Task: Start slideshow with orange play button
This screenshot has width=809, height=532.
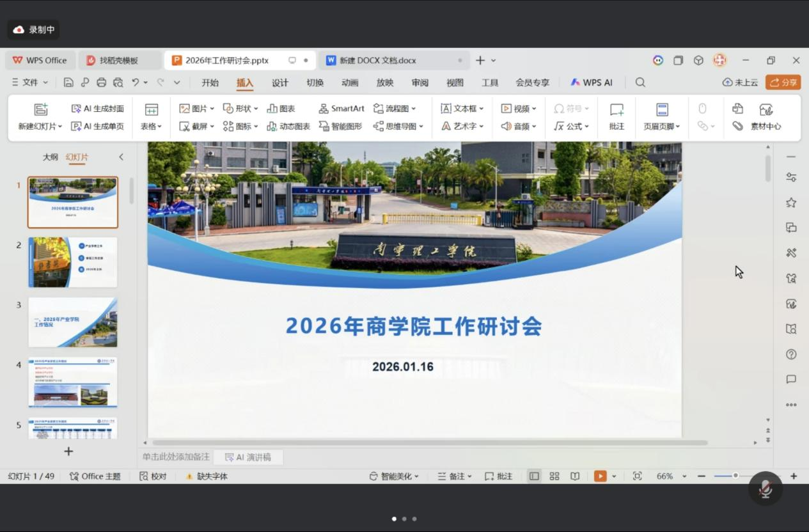Action: (600, 476)
